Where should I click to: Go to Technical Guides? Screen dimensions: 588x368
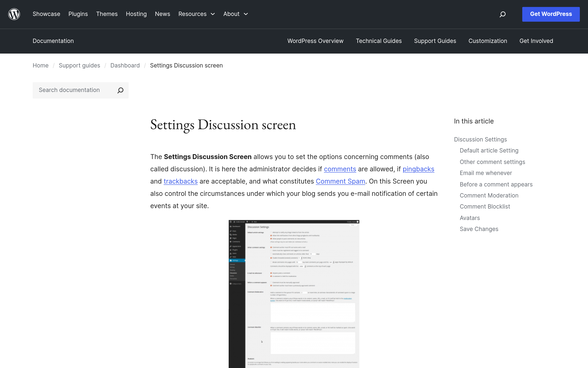[379, 41]
